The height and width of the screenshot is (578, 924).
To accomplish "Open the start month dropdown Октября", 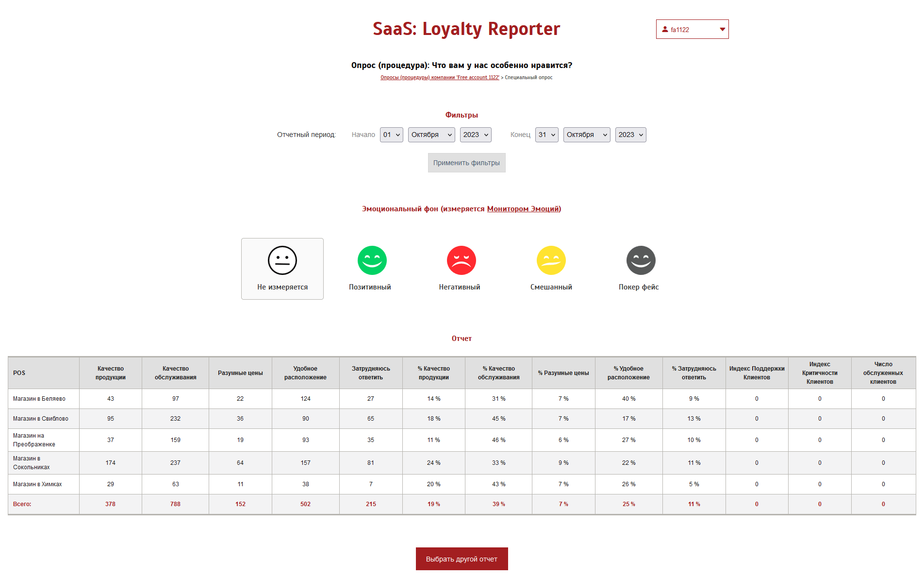I will 431,135.
